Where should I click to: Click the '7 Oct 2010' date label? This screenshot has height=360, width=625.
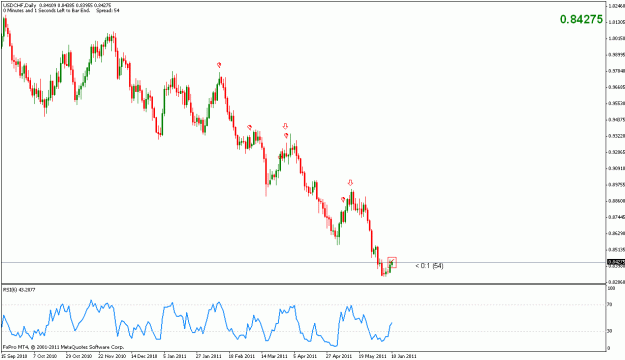45,356
